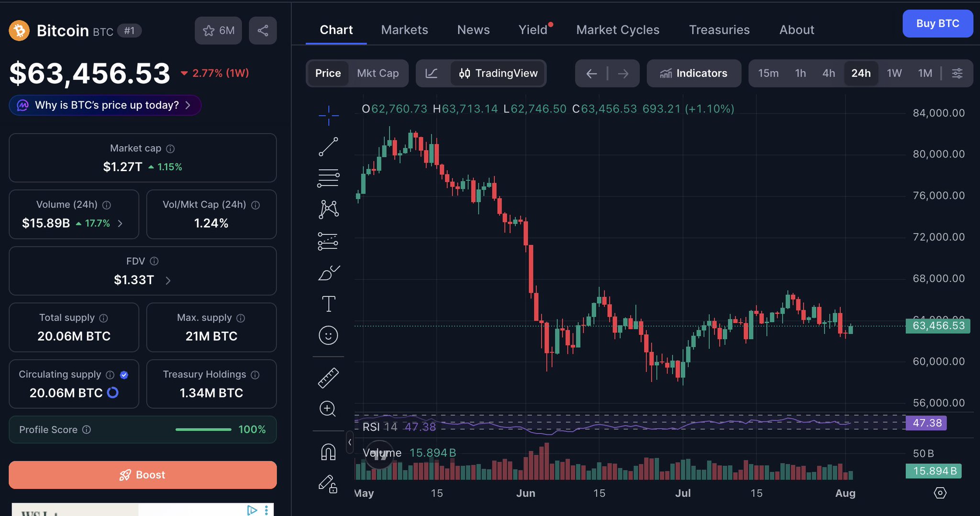
Task: Select the crosshair cursor tool
Action: click(328, 115)
